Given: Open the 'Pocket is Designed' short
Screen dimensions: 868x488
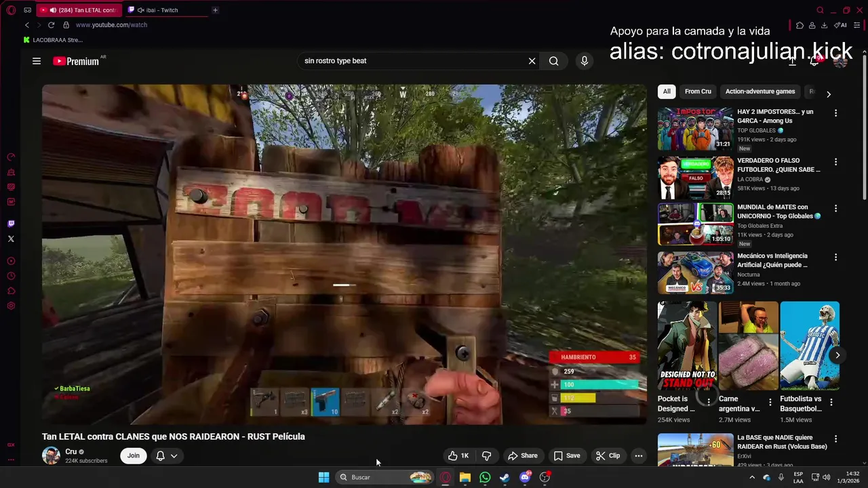Looking at the screenshot, I should [x=687, y=346].
